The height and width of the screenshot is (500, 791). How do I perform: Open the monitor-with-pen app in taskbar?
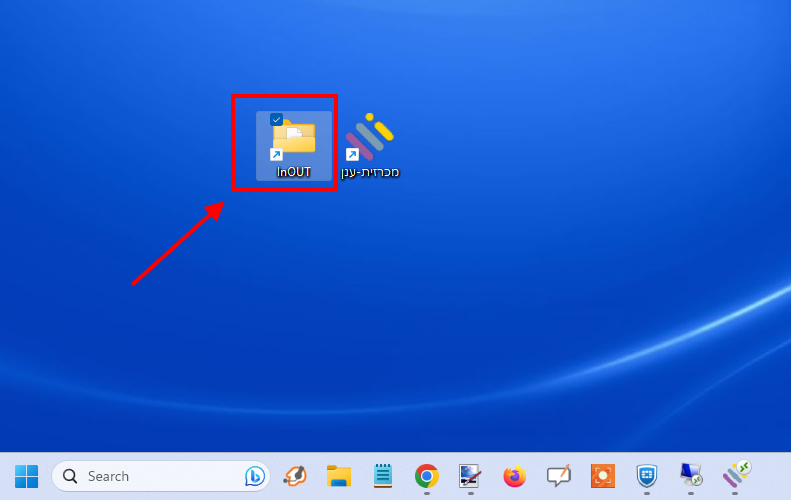click(470, 476)
